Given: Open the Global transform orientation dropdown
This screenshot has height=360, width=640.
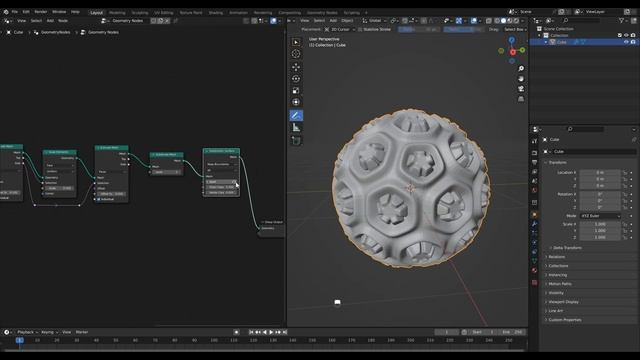Looking at the screenshot, I should pyautogui.click(x=375, y=21).
